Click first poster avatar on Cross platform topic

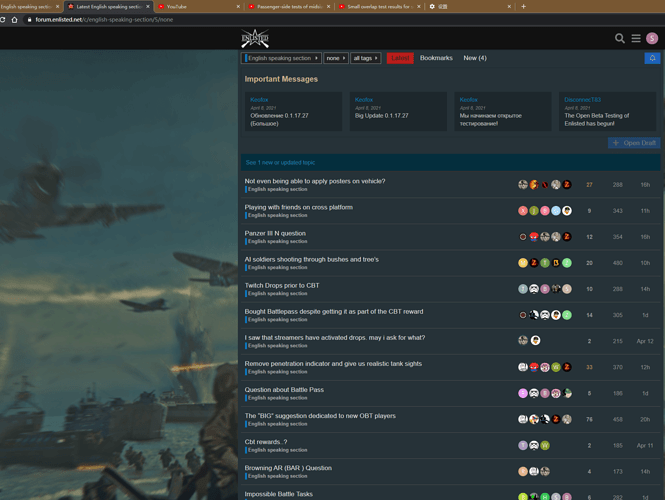[523, 211]
